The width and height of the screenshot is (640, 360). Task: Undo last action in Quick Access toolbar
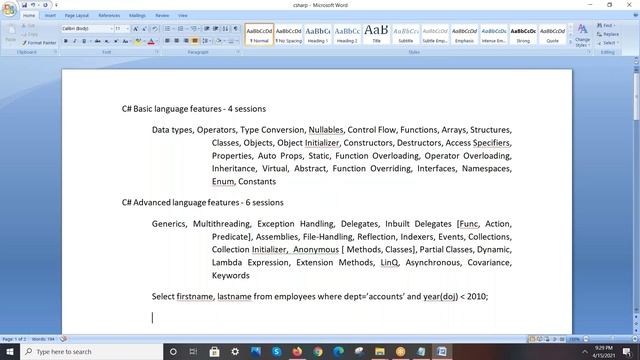(33, 5)
